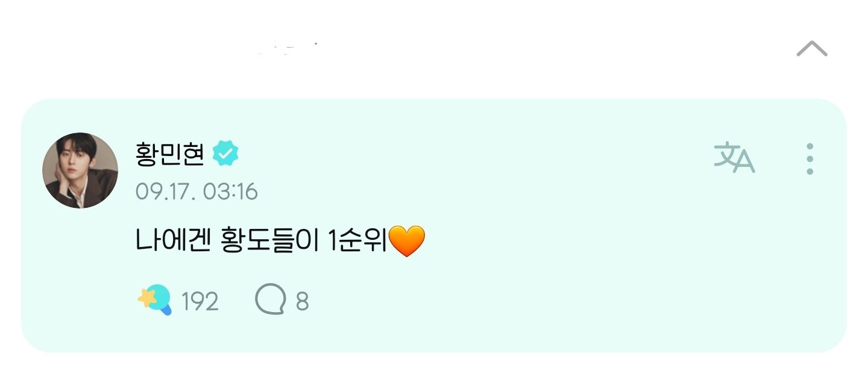Tap the orange heart emoji in post

[407, 242]
